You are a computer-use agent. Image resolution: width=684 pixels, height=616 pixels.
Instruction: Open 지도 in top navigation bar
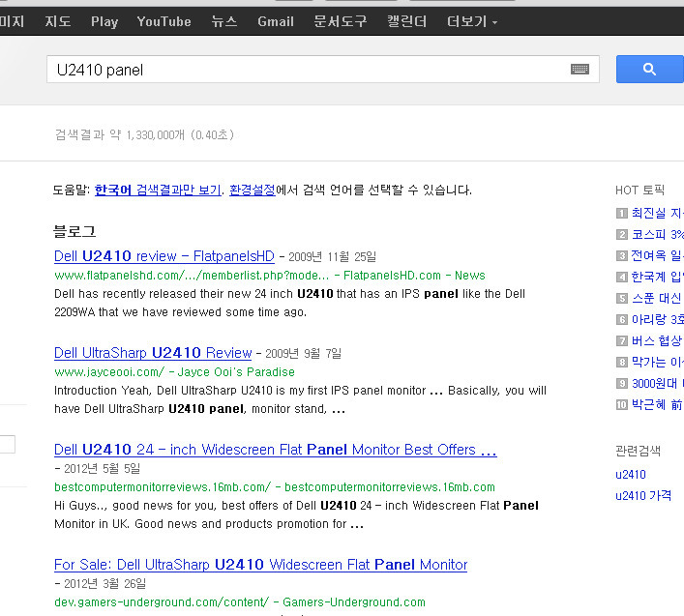[x=58, y=21]
